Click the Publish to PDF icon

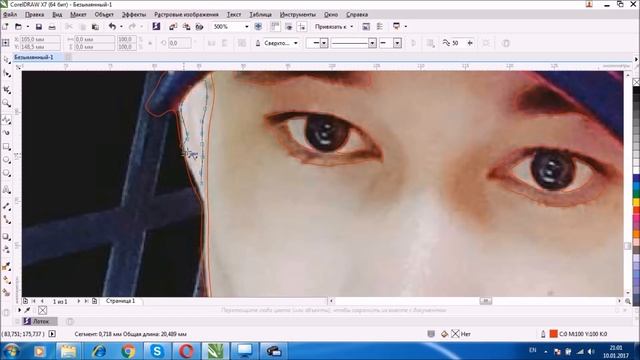click(200, 27)
